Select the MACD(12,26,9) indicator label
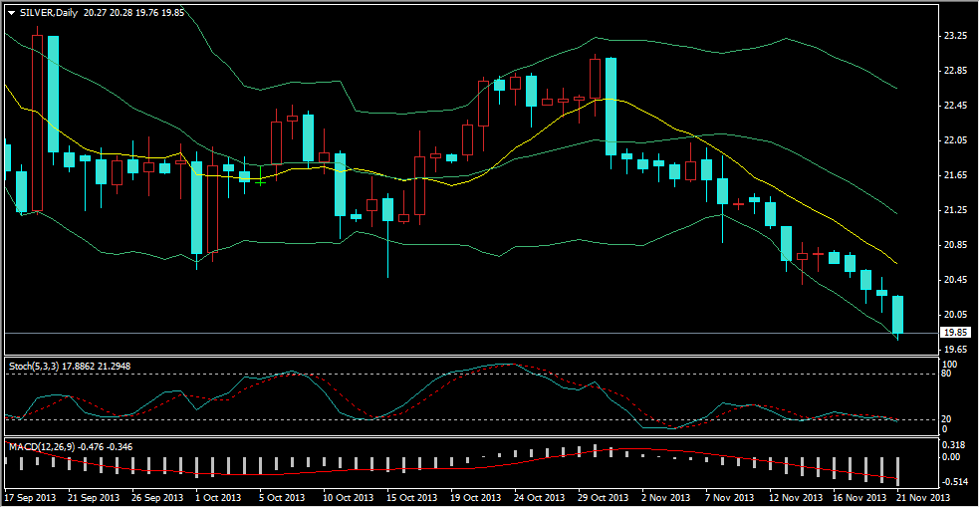The width and height of the screenshot is (980, 508). click(38, 445)
